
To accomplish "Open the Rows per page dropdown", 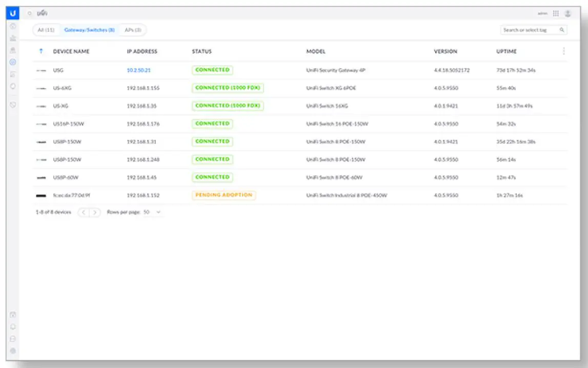I will 152,212.
